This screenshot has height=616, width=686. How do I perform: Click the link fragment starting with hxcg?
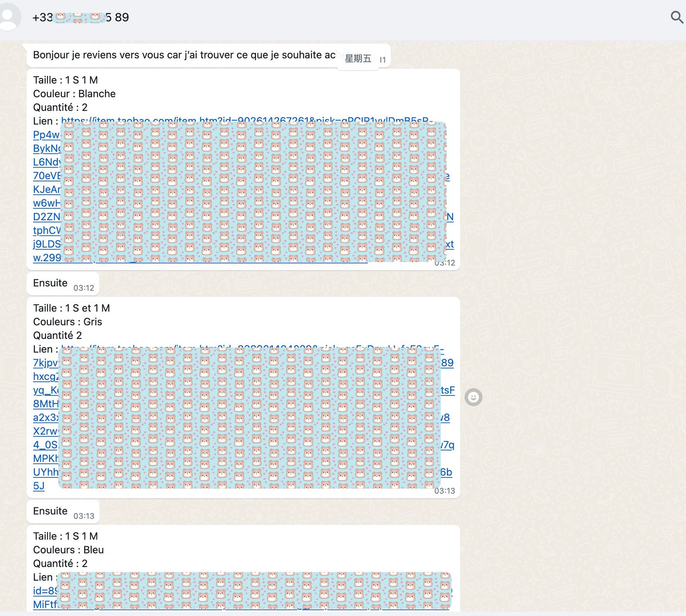[x=45, y=377]
